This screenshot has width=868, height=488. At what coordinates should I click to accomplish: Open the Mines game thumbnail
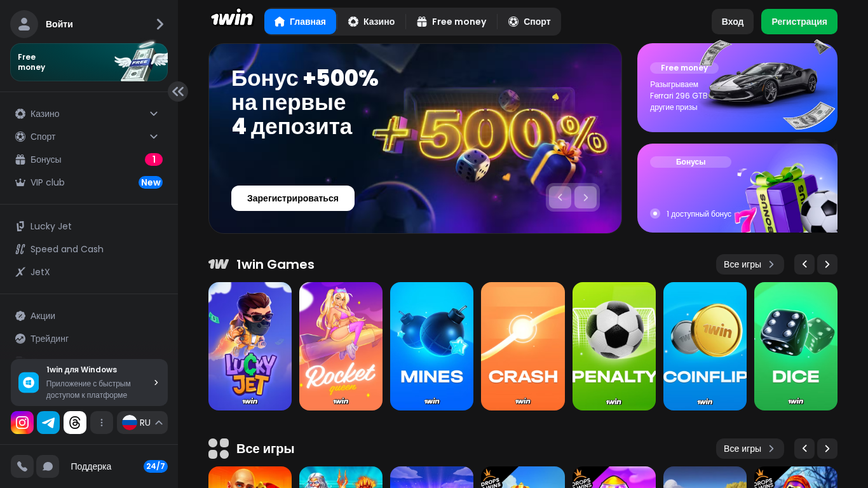pyautogui.click(x=431, y=346)
